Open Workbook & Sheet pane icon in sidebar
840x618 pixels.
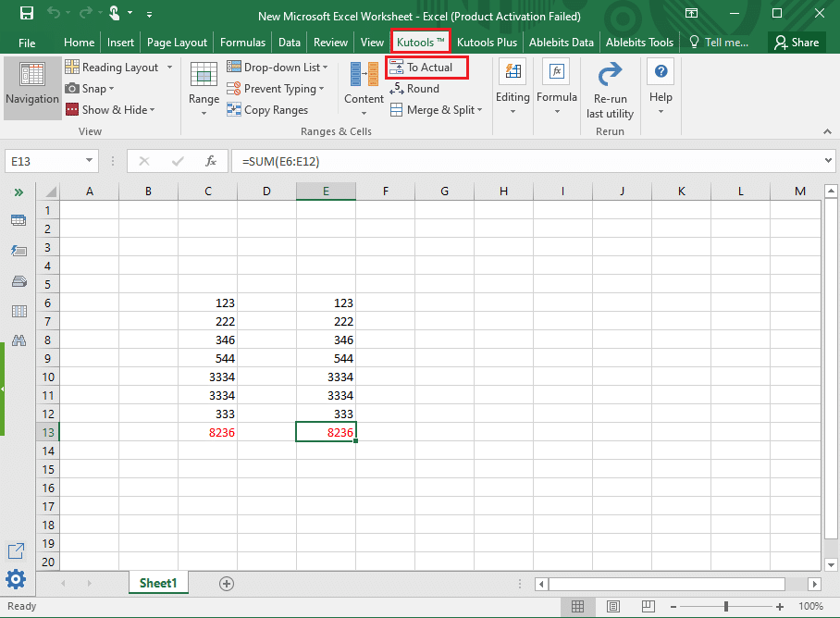(x=19, y=220)
